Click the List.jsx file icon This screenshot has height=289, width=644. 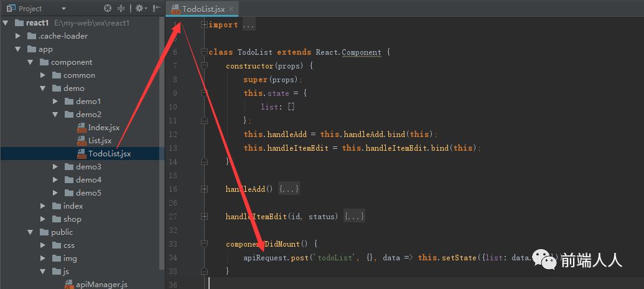pos(82,141)
